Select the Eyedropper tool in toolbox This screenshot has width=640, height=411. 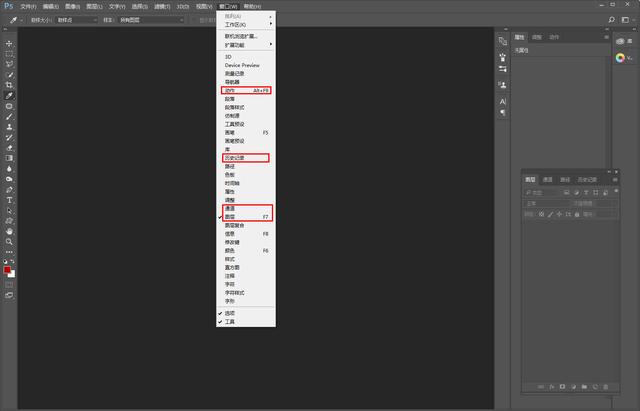pyautogui.click(x=9, y=96)
